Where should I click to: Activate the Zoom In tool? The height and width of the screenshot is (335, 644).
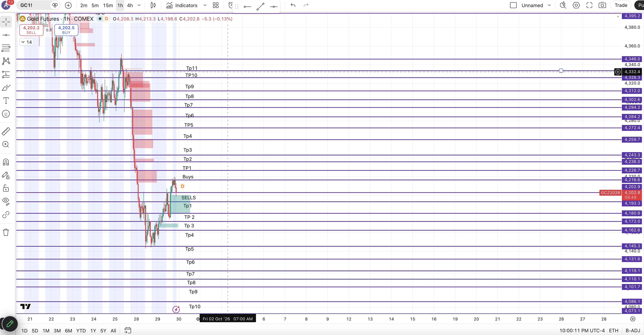click(6, 144)
